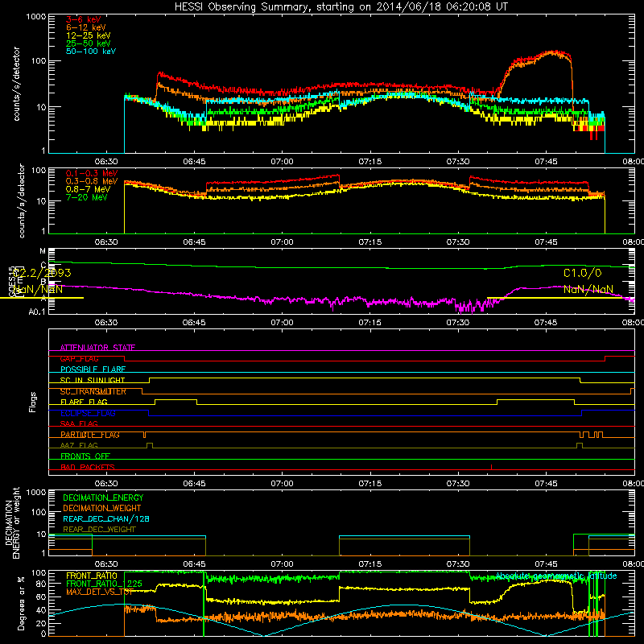This screenshot has height=644, width=644.
Task: Click the 06:45 tick under the GOES panel
Action: (194, 323)
